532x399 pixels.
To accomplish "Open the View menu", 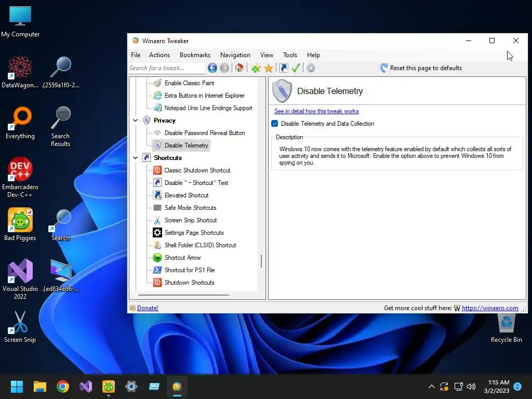I will click(x=267, y=55).
